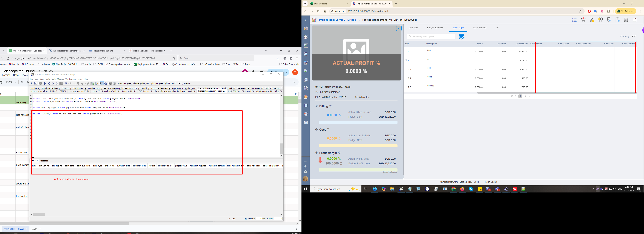Image resolution: width=644 pixels, height=234 pixels.
Task: Click the stop execution icon in SQL Workbench
Action: (x=41, y=83)
